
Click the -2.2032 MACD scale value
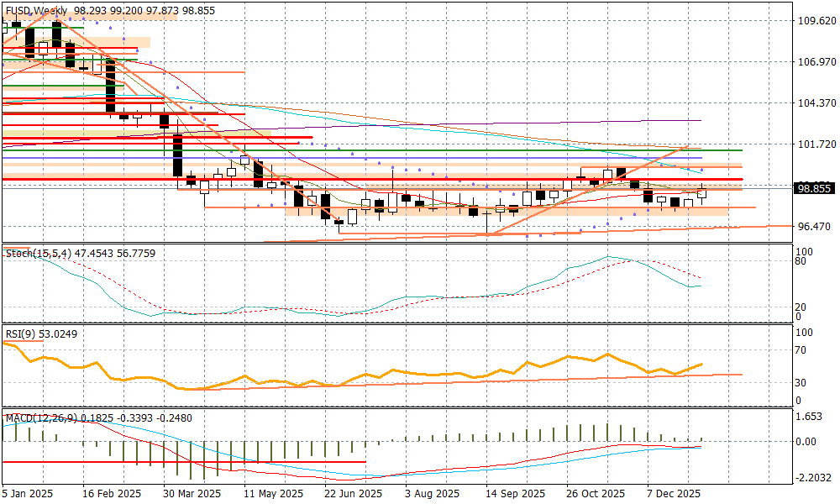(x=813, y=478)
